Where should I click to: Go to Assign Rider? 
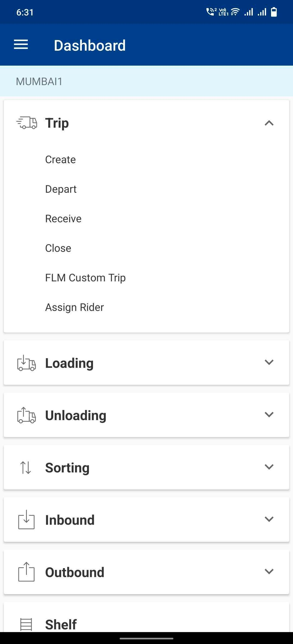click(x=74, y=307)
